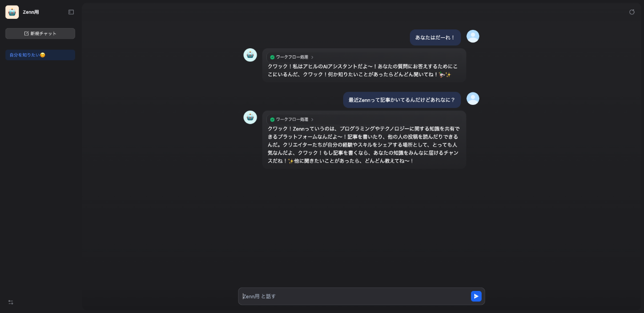Click green check icon in first reply
This screenshot has width=644, height=313.
(272, 57)
